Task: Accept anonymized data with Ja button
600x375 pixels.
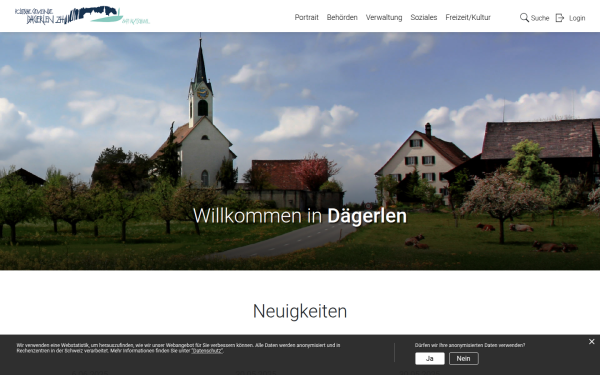Action: [x=430, y=359]
